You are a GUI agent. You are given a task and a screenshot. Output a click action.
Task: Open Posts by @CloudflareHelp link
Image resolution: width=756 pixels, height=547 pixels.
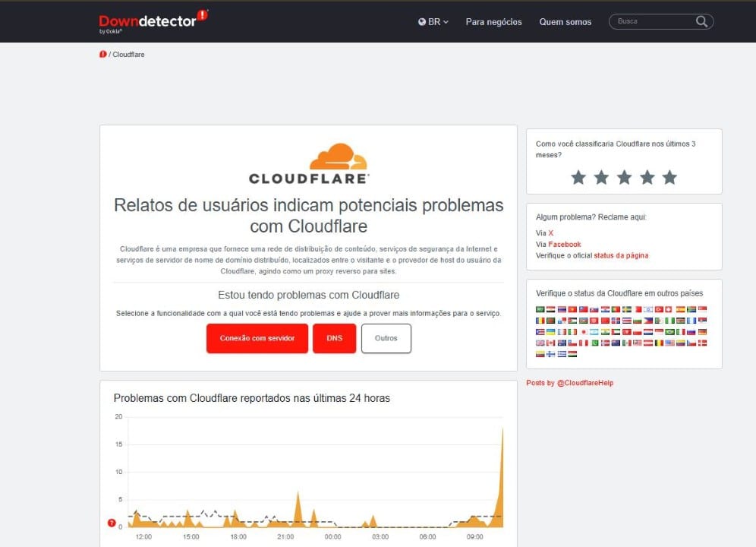pyautogui.click(x=570, y=383)
